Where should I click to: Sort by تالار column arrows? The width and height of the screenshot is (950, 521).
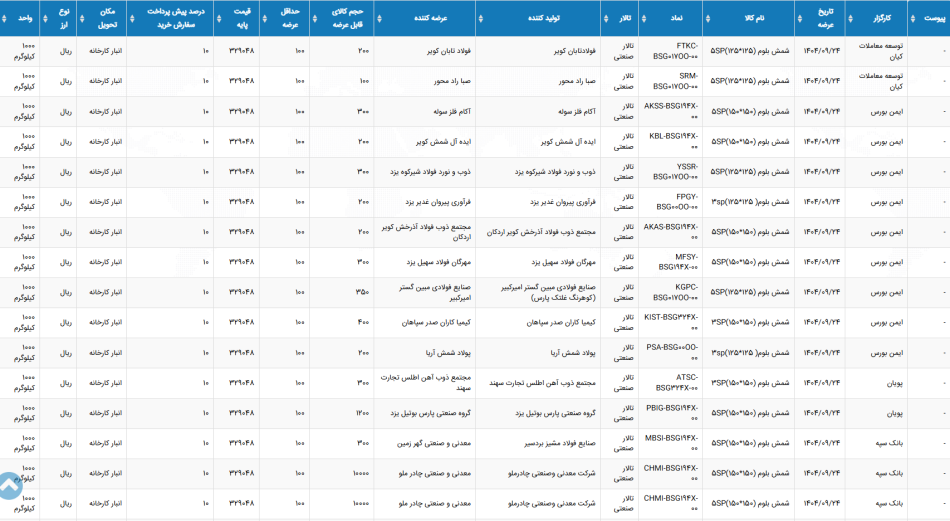click(606, 18)
